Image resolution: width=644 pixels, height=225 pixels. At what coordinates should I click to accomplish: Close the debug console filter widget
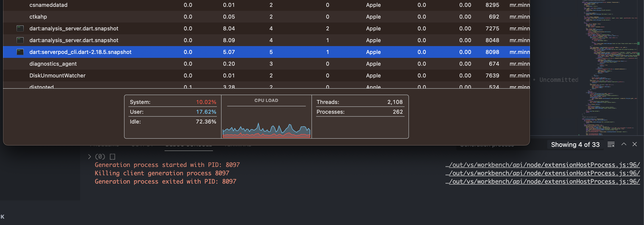click(x=634, y=144)
